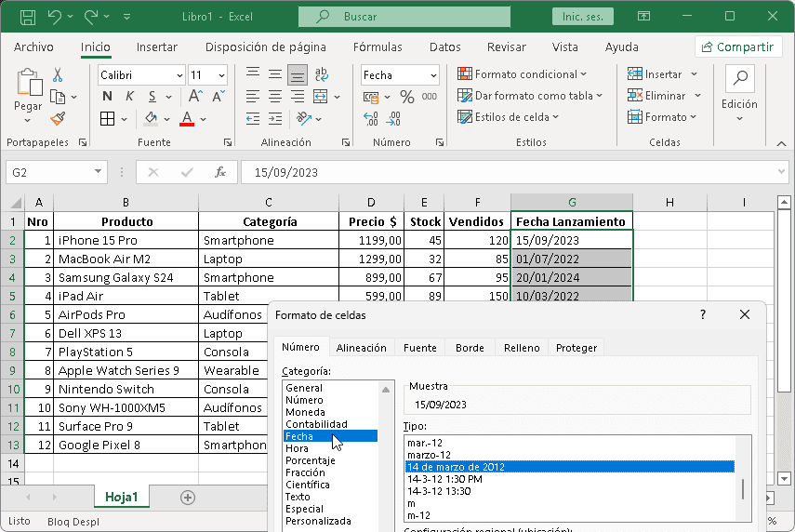
Task: Toggle italic formatting (K)
Action: pos(128,97)
